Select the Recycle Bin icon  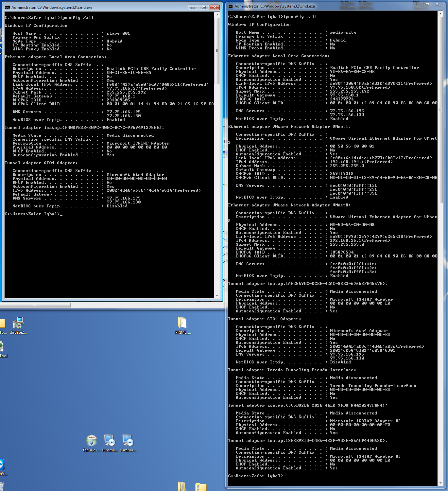[x=2, y=487]
